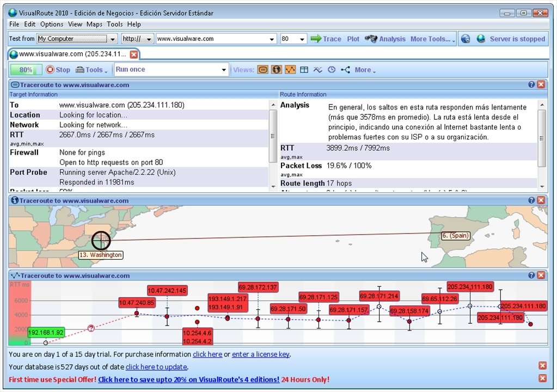Open the Options menu
The width and height of the screenshot is (557, 392).
52,24
